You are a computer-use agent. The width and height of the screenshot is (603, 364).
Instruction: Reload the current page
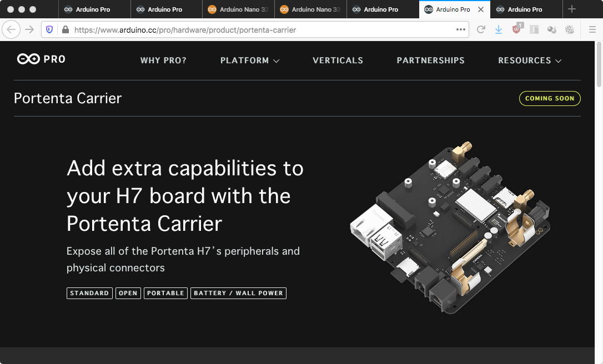[x=481, y=29]
